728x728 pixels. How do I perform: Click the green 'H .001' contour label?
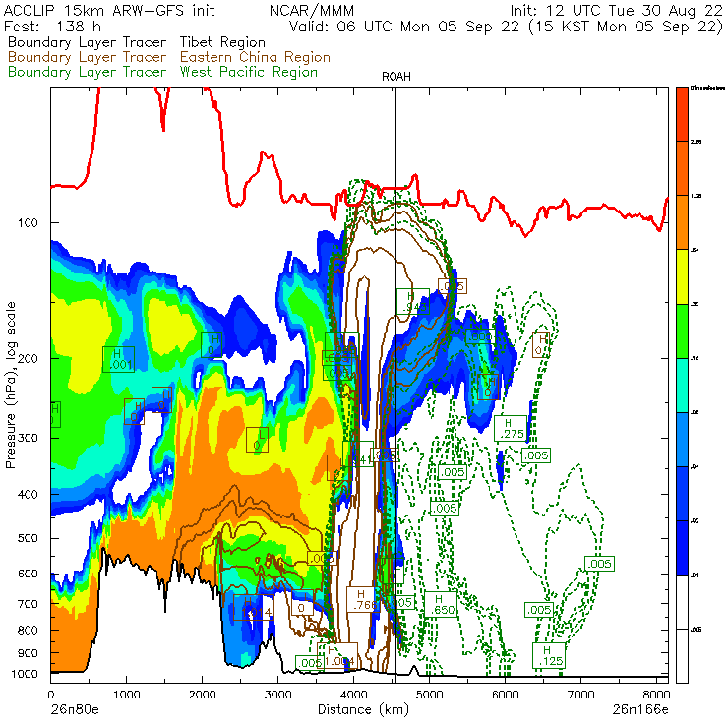click(x=118, y=359)
